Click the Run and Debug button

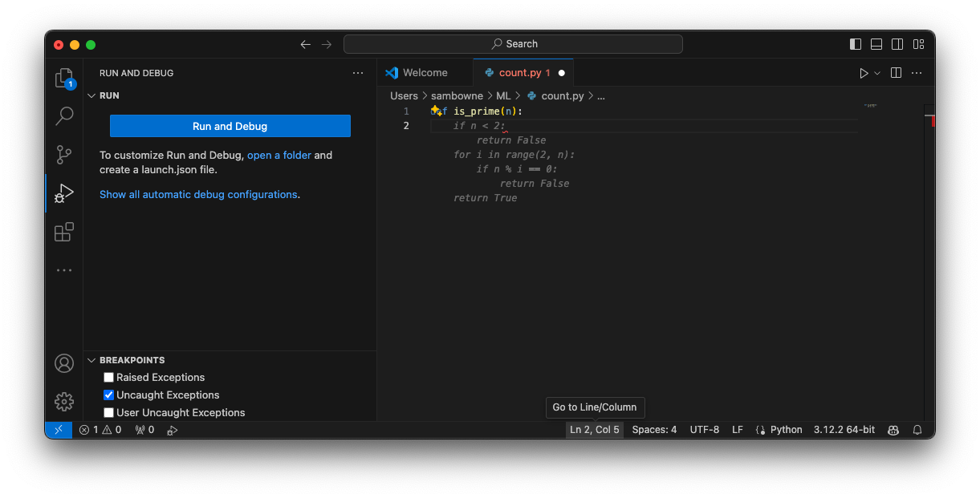click(x=230, y=126)
